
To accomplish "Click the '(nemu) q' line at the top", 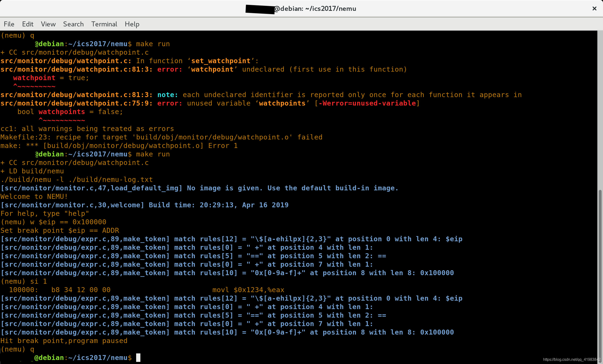I will point(17,36).
